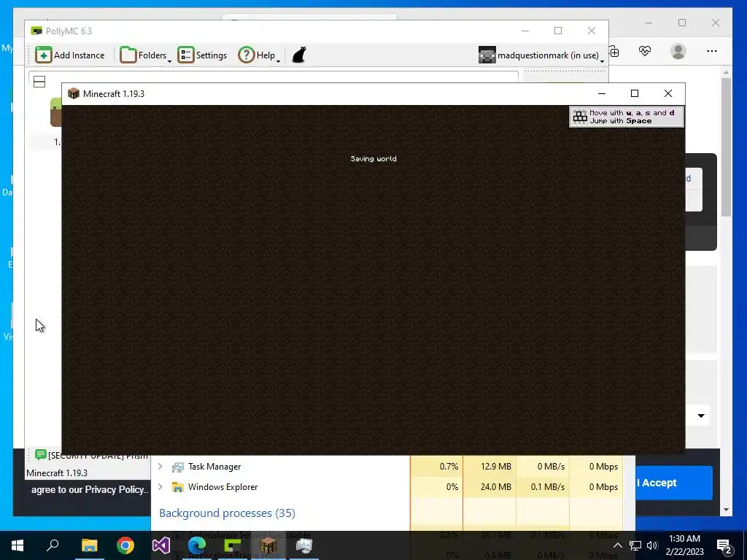Open the SECURITY UPDATE news item in PollyMC
The image size is (747, 560).
point(98,456)
